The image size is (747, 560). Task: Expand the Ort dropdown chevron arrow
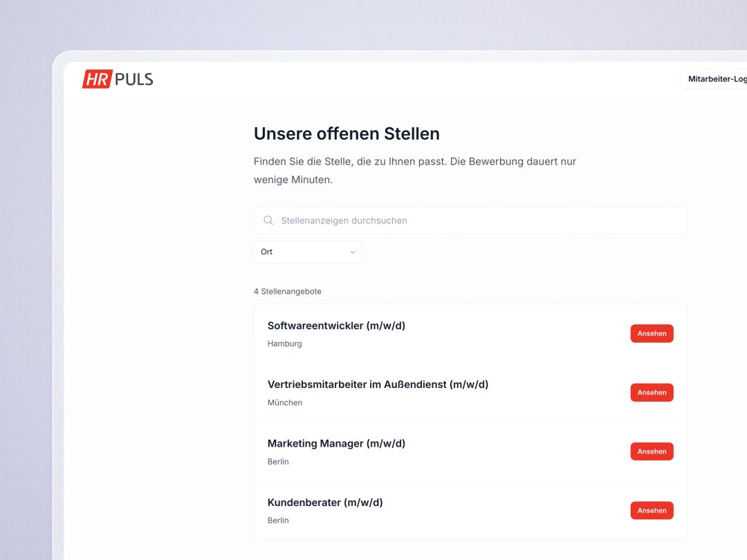353,252
